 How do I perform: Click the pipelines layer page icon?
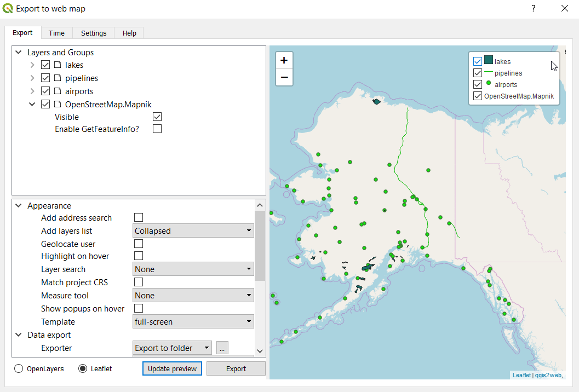click(58, 78)
